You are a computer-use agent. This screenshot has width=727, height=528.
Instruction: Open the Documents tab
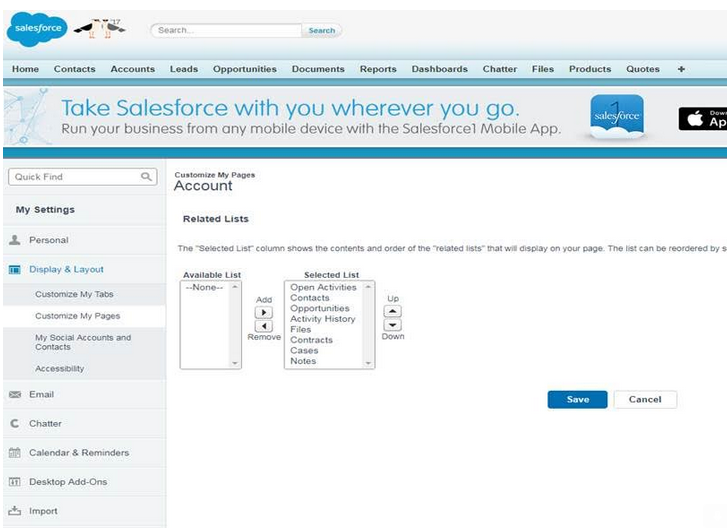(318, 69)
